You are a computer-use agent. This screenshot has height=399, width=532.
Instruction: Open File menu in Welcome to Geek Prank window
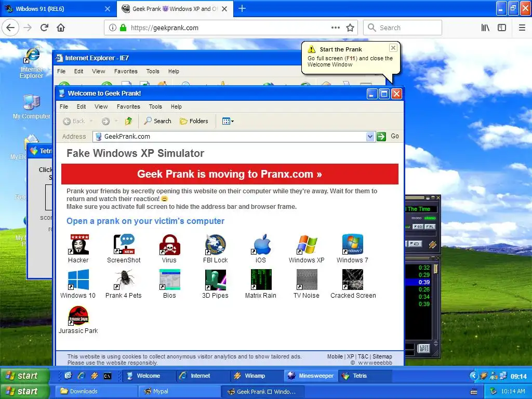point(64,107)
